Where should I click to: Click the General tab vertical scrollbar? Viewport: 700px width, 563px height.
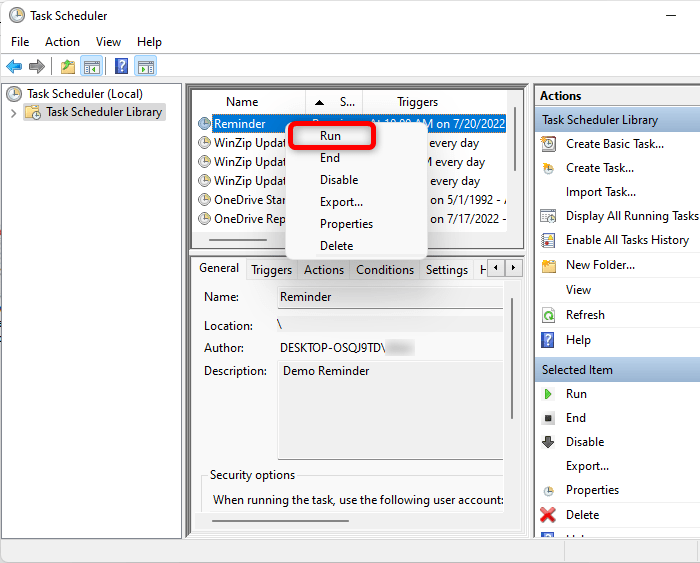[512, 359]
